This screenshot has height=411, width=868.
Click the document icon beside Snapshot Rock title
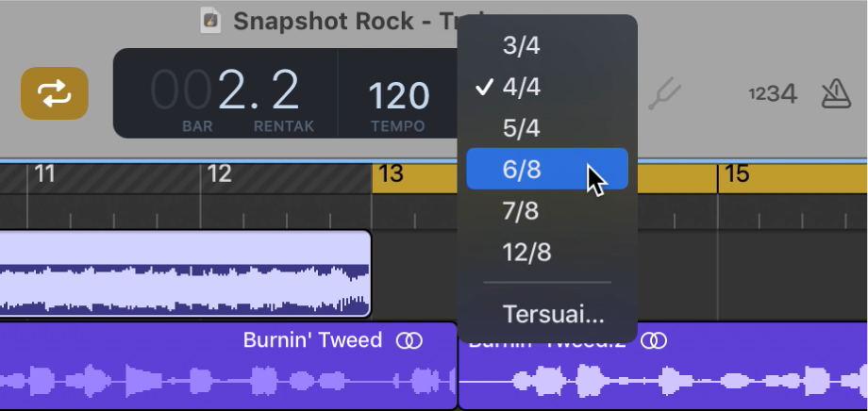(x=211, y=20)
